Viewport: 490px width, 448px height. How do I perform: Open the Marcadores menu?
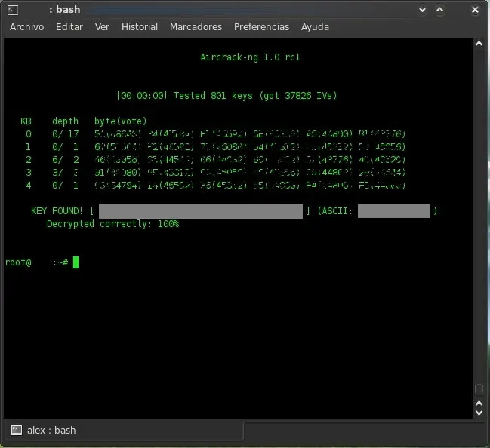[x=196, y=27]
